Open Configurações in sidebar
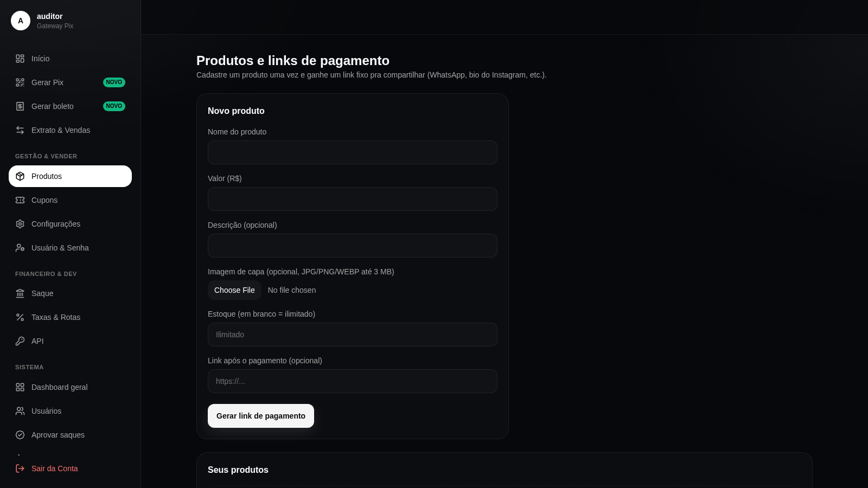Viewport: 868px width, 488px height. [70, 224]
